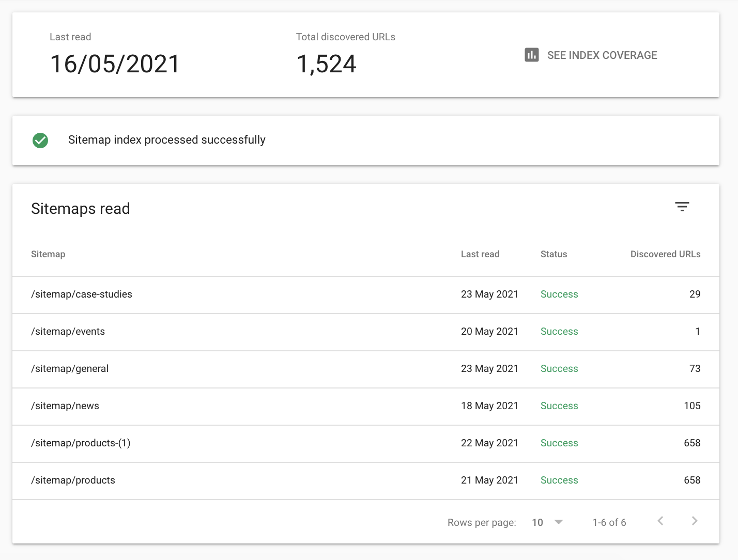Open Success details for /sitemap/products-(1)
Image resolution: width=738 pixels, height=560 pixels.
(x=559, y=443)
